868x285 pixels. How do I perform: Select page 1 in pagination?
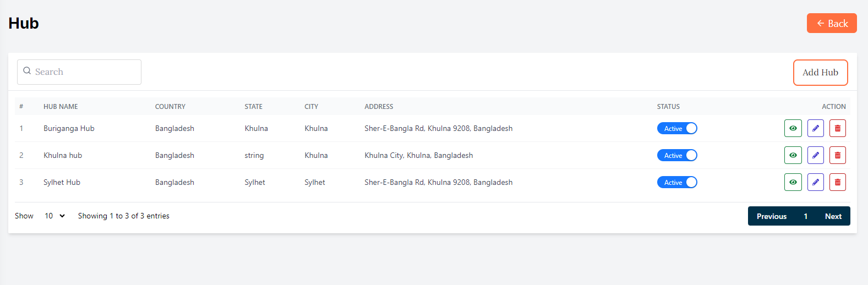pos(805,216)
